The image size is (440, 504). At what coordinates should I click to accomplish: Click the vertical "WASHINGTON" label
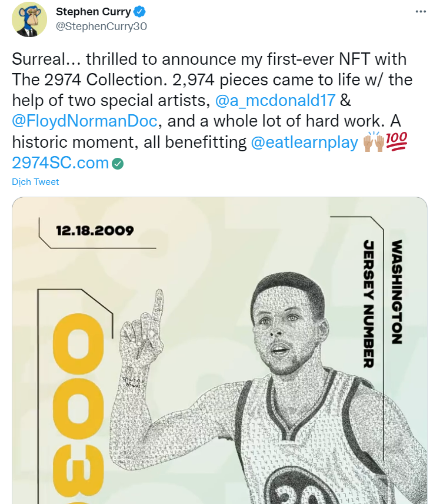click(x=396, y=291)
